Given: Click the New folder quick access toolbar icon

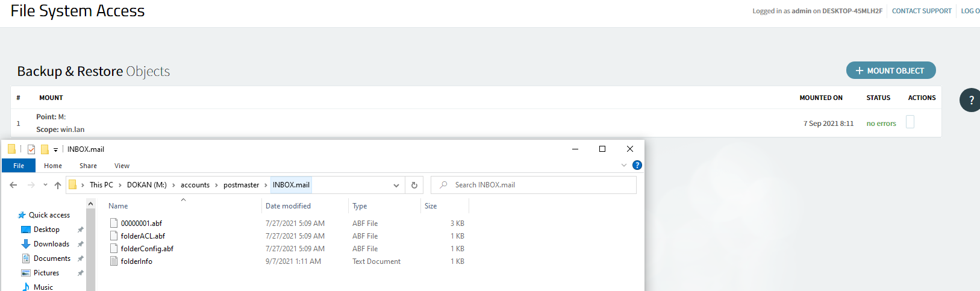Looking at the screenshot, I should (x=45, y=149).
